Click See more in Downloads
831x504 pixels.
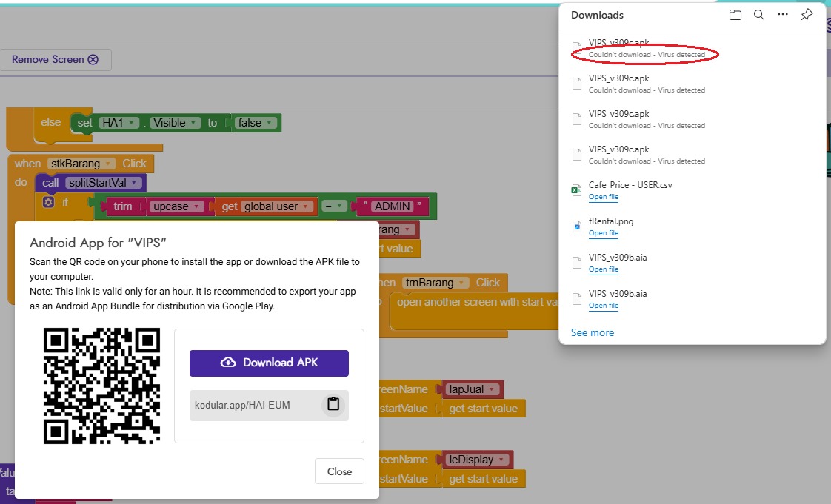[x=593, y=332]
